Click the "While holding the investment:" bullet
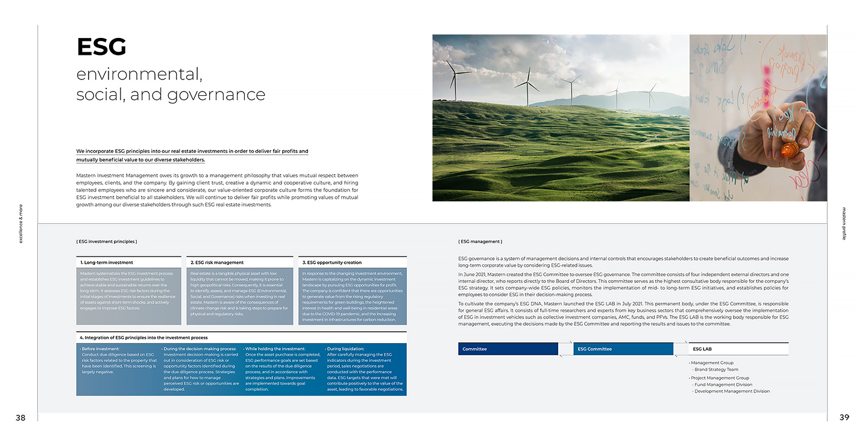Screen dimensions: 868x448 coord(274,349)
